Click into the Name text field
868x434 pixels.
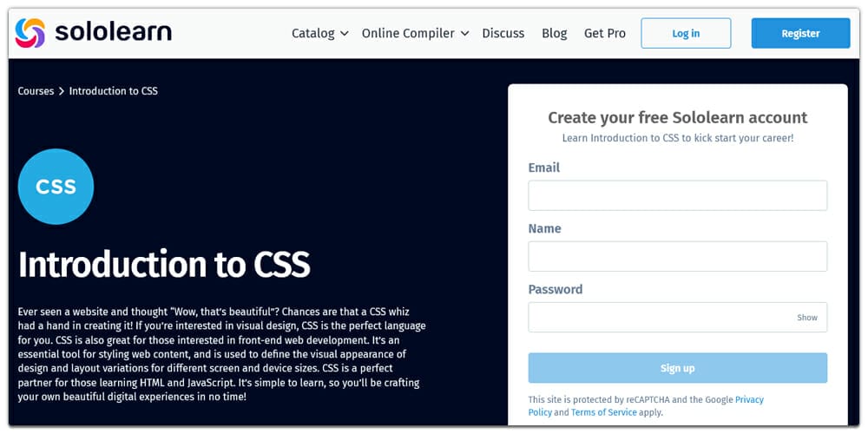click(x=677, y=256)
